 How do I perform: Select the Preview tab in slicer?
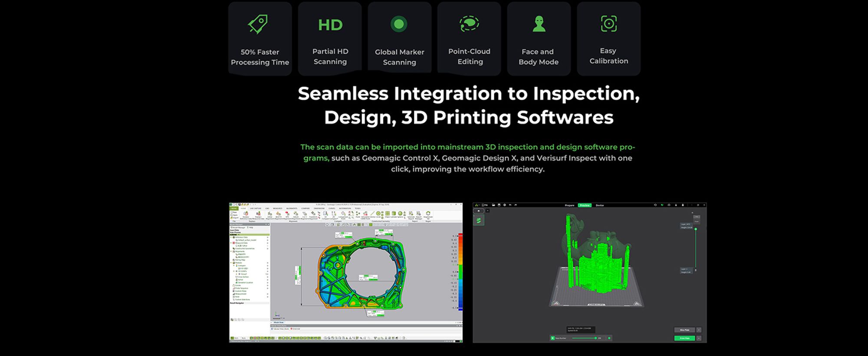[x=585, y=205]
